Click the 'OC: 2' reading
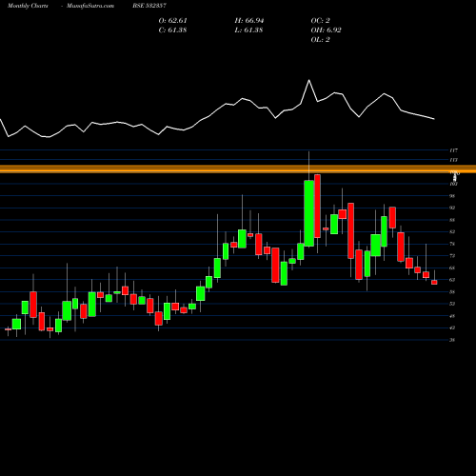 click(x=320, y=21)
